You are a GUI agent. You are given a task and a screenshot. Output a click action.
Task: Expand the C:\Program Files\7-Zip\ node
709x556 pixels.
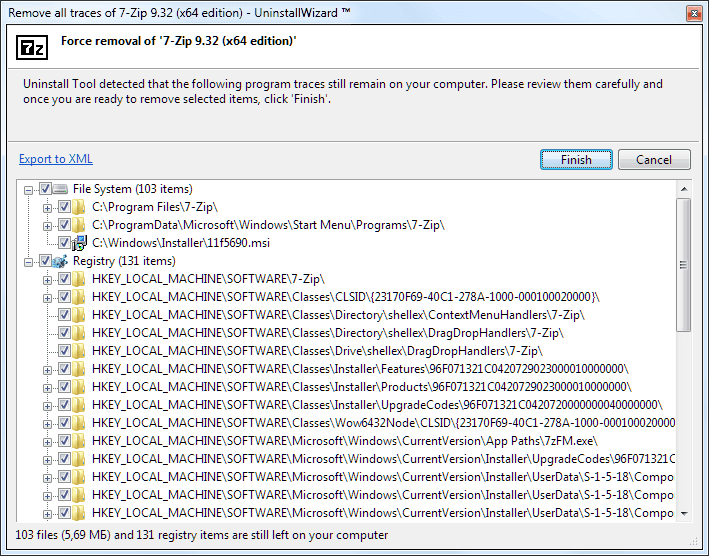(47, 208)
